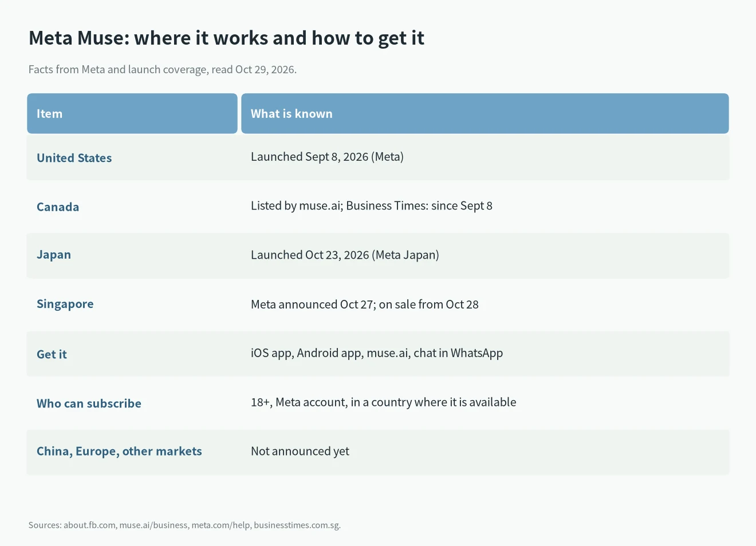The height and width of the screenshot is (546, 756).
Task: Click 'businesstimes.com.sg' in the sources
Action: [297, 525]
